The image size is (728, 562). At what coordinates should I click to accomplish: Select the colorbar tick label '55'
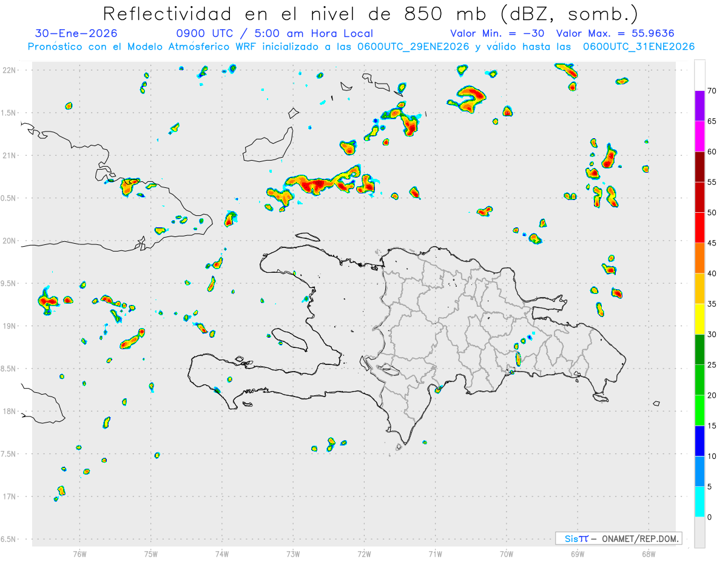tap(712, 182)
